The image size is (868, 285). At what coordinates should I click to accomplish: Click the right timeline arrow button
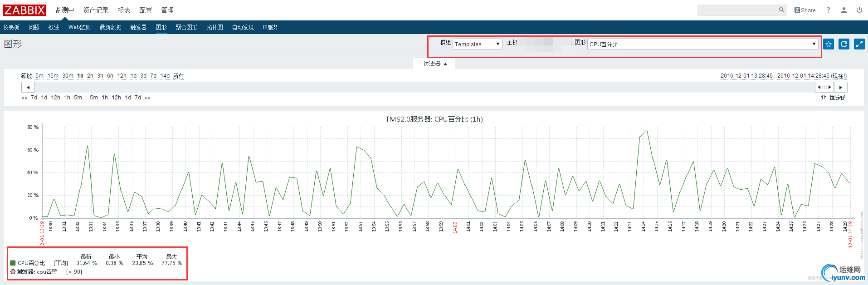coord(841,87)
